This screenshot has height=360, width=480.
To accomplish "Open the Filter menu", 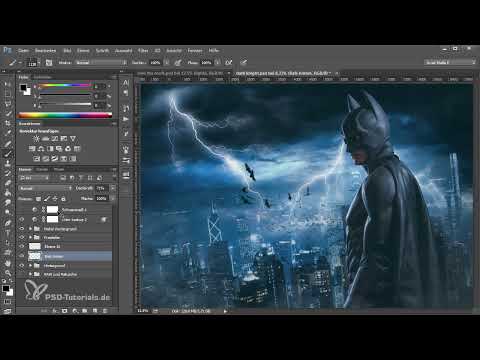I will tap(143, 50).
